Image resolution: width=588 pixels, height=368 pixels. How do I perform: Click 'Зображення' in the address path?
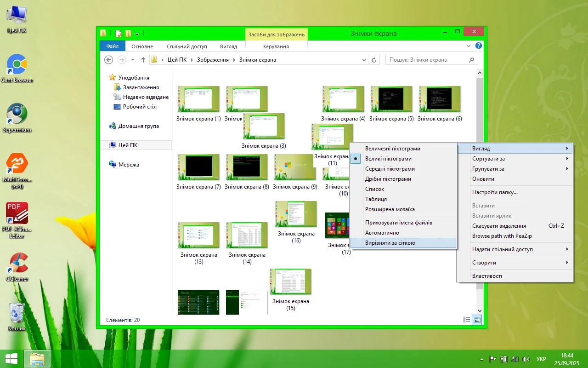click(x=213, y=60)
